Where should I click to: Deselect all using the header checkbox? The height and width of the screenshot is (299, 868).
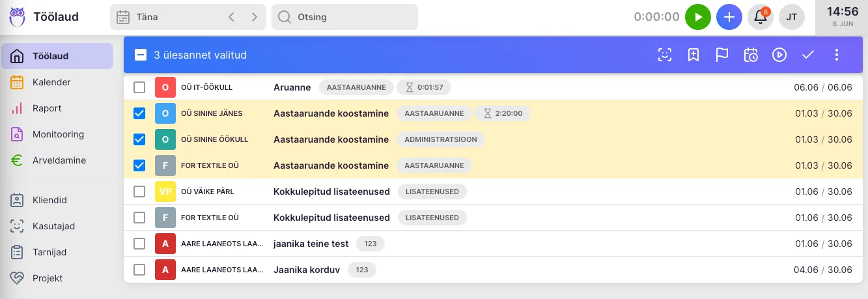[x=141, y=55]
